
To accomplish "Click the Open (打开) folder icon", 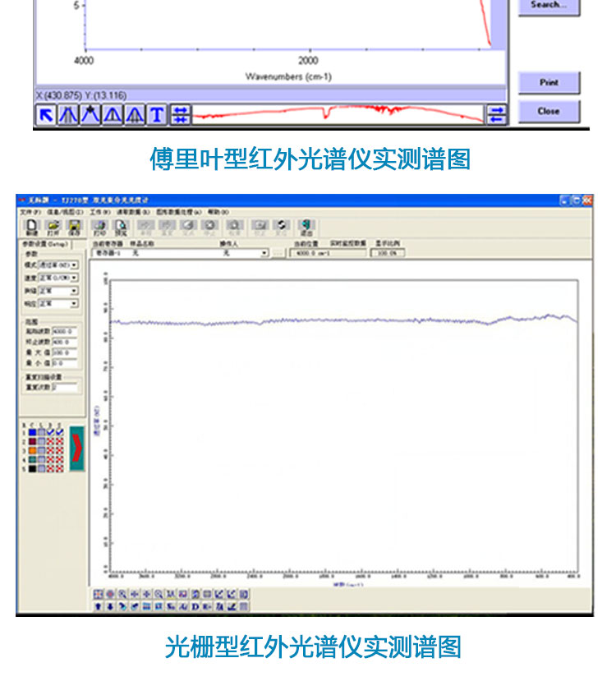I will point(53,227).
